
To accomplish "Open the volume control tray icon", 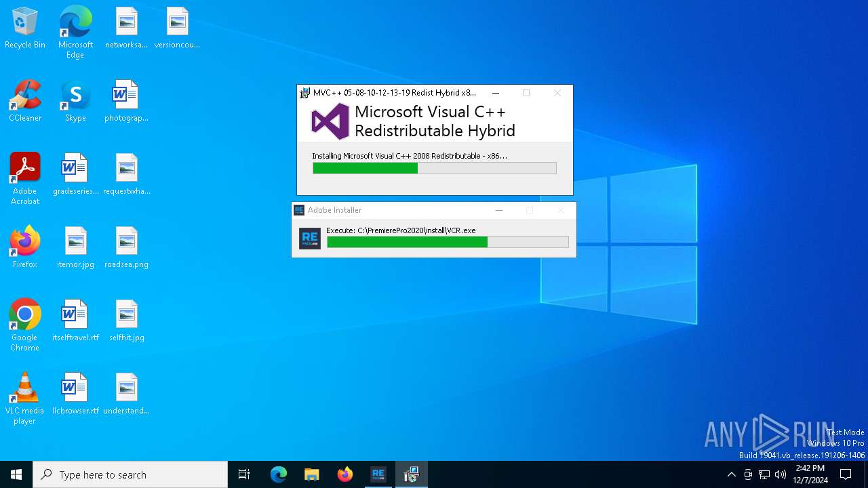I will (781, 474).
